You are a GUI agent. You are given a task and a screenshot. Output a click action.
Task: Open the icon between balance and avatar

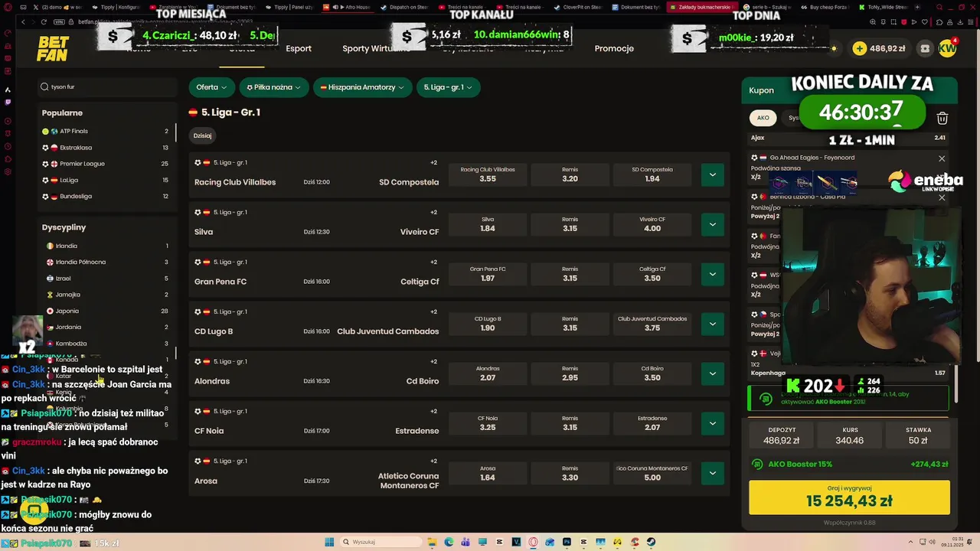925,48
